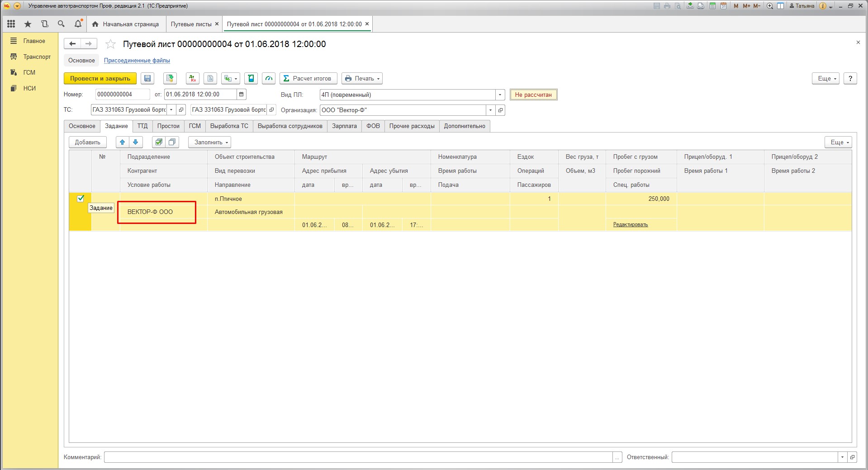Click the uncheck all rows icon

(x=172, y=142)
